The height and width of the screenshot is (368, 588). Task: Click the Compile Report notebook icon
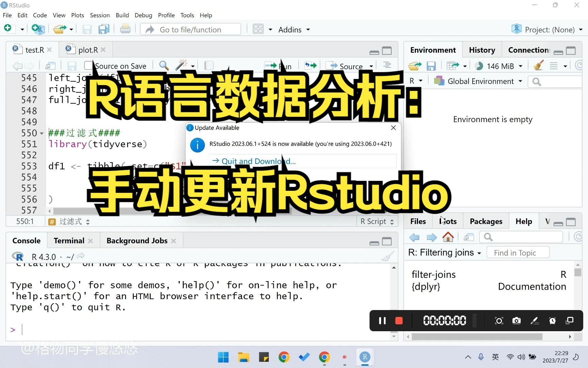tap(209, 65)
